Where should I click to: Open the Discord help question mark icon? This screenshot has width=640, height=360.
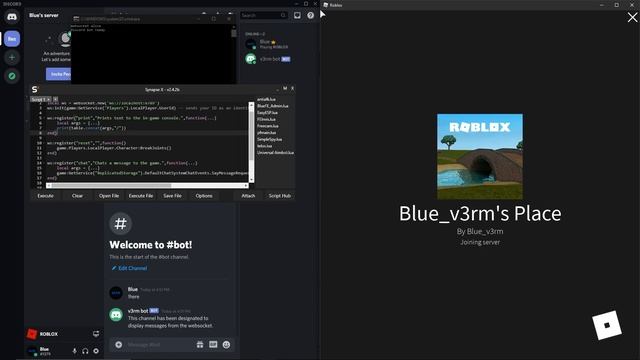pos(311,15)
